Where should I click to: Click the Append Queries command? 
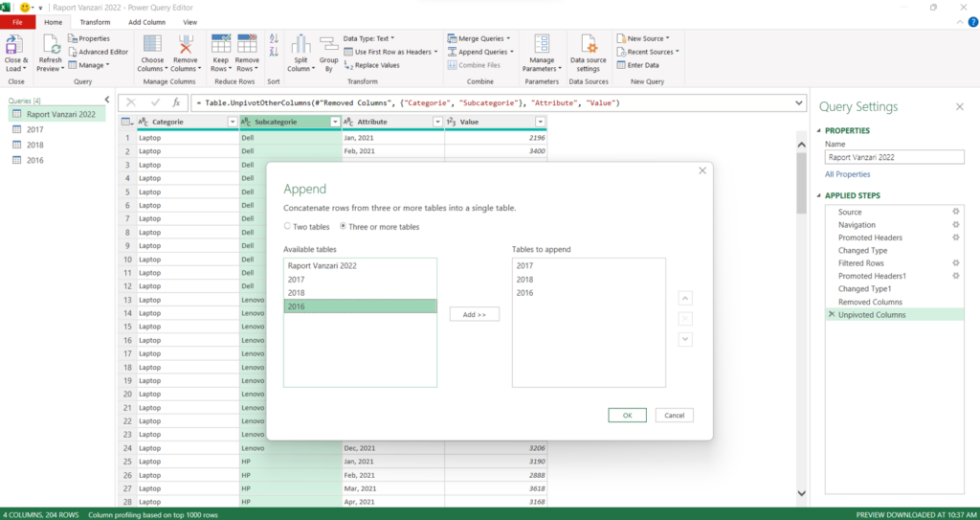481,52
